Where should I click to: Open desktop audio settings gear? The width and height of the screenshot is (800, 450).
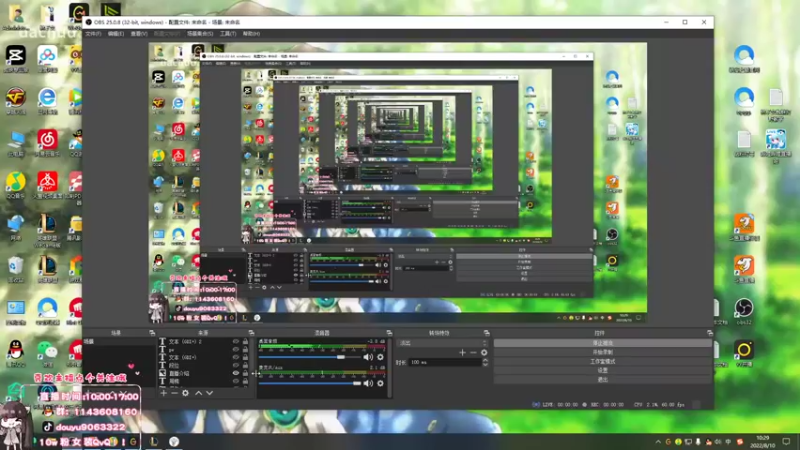[x=380, y=357]
